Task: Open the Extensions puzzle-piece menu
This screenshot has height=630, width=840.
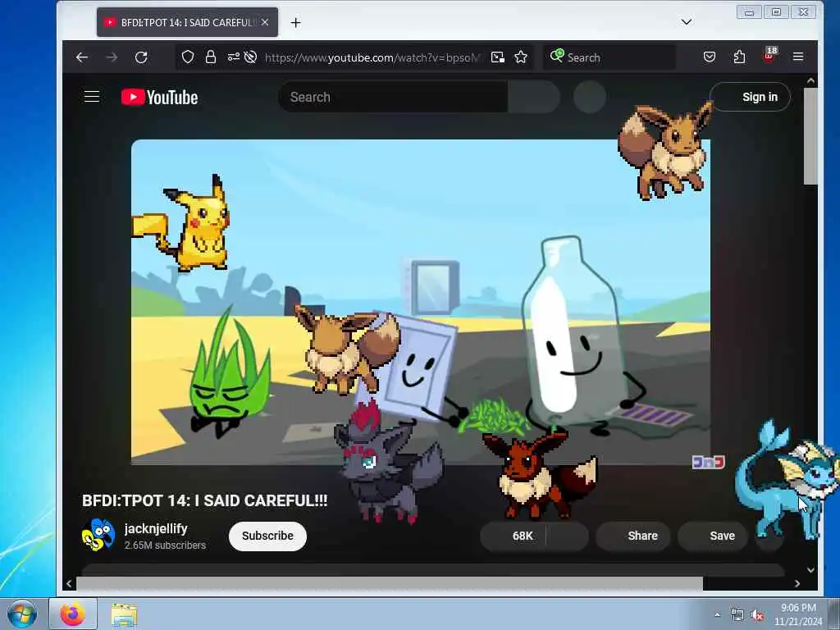Action: [x=739, y=57]
